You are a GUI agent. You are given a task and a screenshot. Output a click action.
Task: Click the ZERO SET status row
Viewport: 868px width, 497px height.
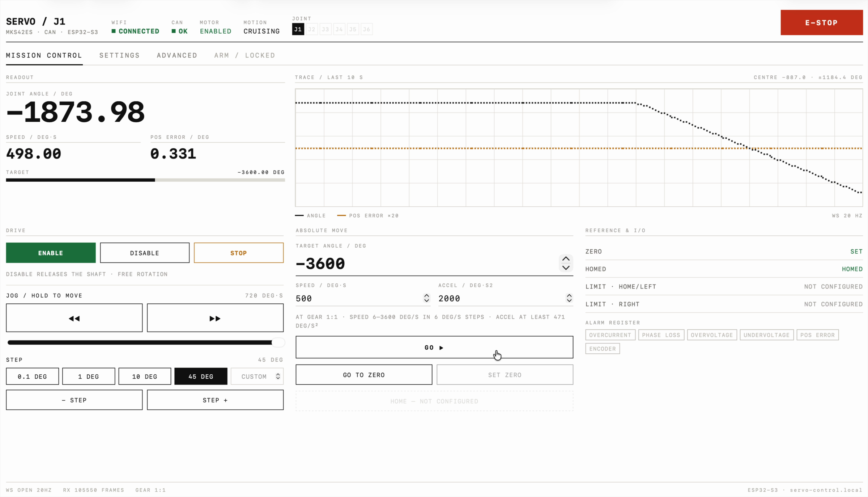pyautogui.click(x=724, y=251)
